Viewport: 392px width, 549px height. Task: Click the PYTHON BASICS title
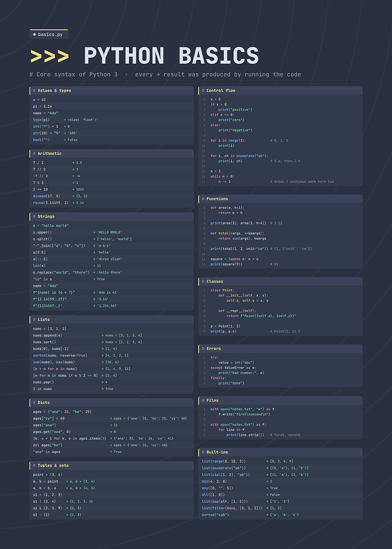point(171,56)
